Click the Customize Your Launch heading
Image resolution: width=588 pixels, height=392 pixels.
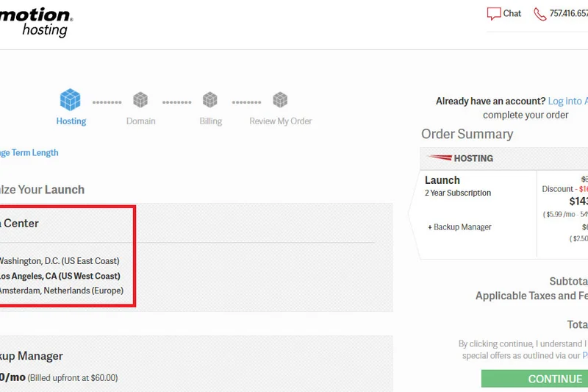coord(42,190)
